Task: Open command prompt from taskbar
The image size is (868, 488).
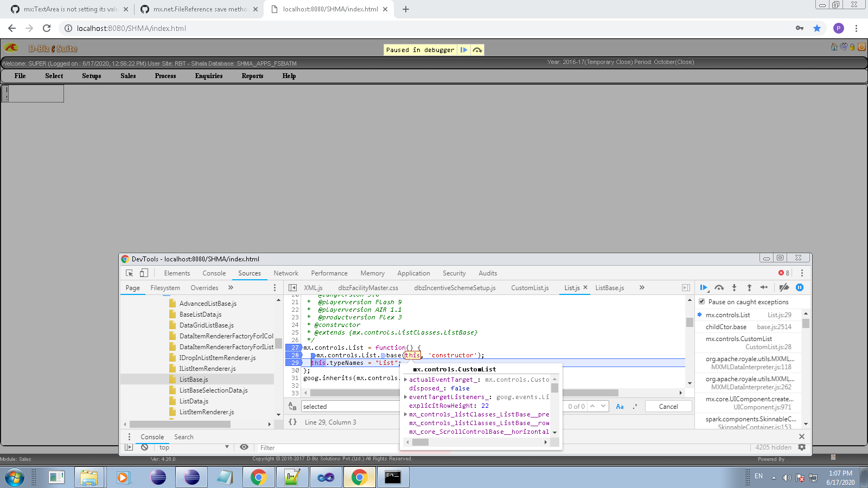Action: 392,477
